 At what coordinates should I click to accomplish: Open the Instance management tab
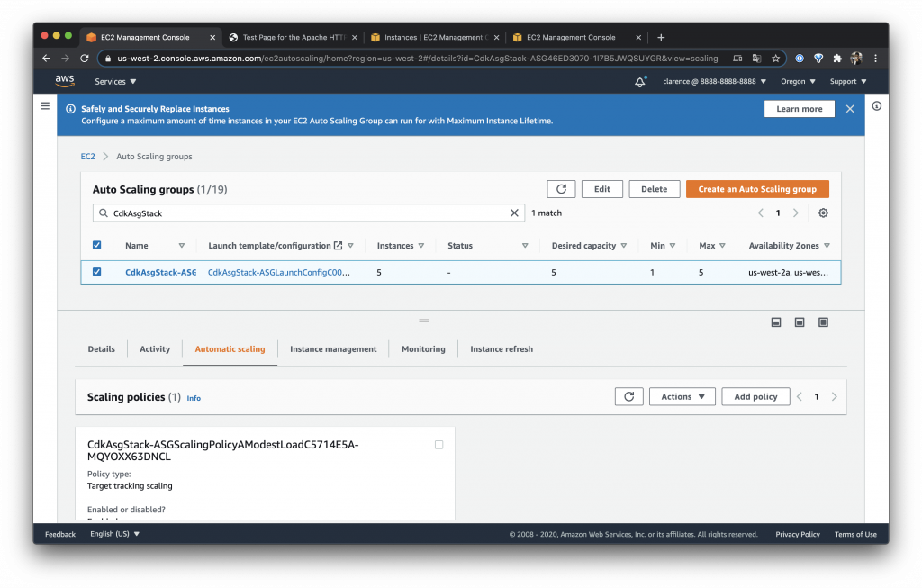333,348
